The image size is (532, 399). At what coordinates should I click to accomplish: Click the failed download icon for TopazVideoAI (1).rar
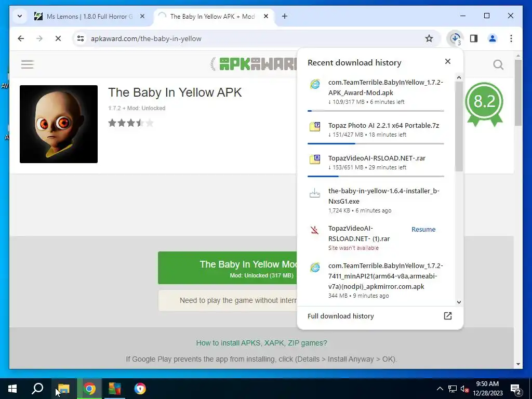pyautogui.click(x=315, y=230)
